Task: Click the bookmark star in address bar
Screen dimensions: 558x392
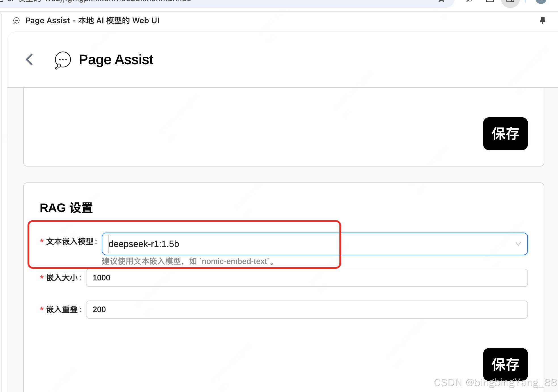Action: click(441, 1)
